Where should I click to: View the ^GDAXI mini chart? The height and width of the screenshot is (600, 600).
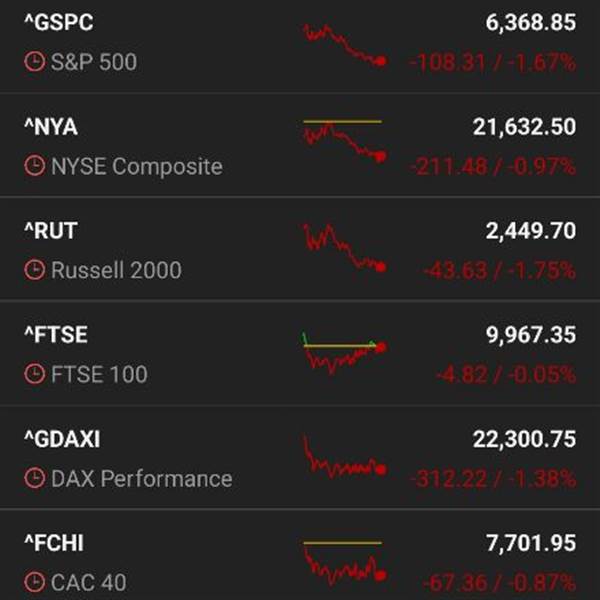(x=343, y=458)
